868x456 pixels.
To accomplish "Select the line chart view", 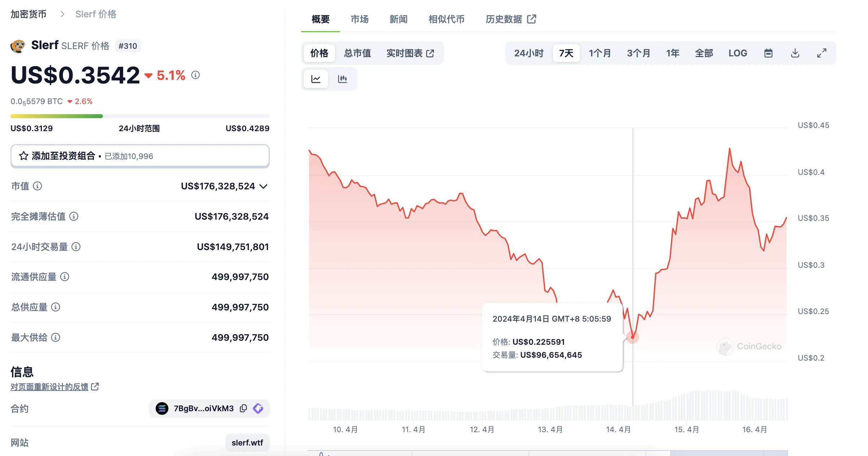I will [316, 78].
